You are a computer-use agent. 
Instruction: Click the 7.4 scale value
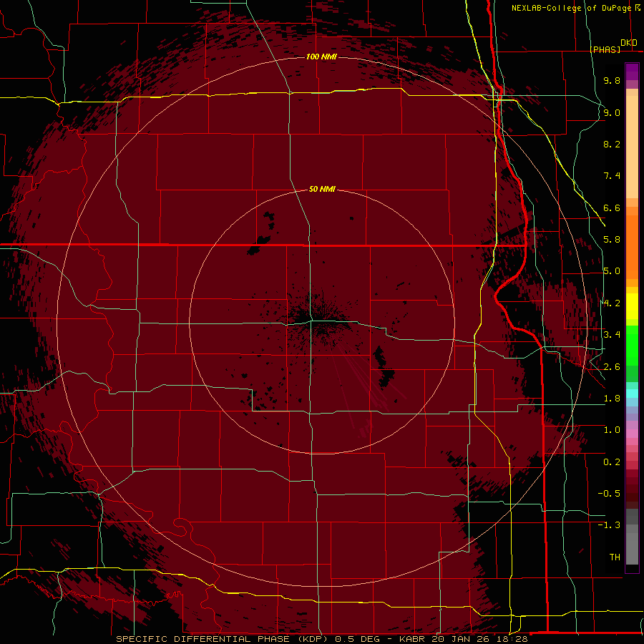612,176
